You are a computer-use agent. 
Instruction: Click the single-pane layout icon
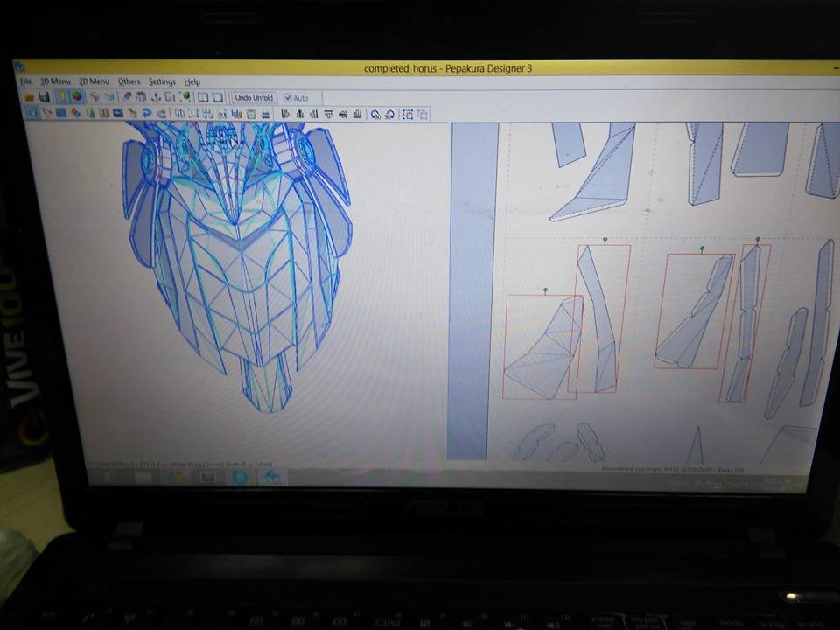(x=218, y=97)
